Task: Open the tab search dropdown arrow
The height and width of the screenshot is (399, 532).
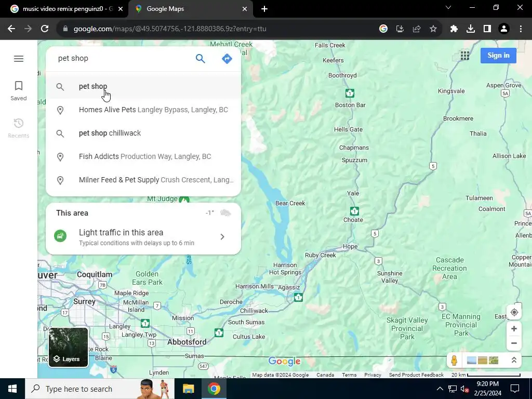Action: click(x=448, y=7)
